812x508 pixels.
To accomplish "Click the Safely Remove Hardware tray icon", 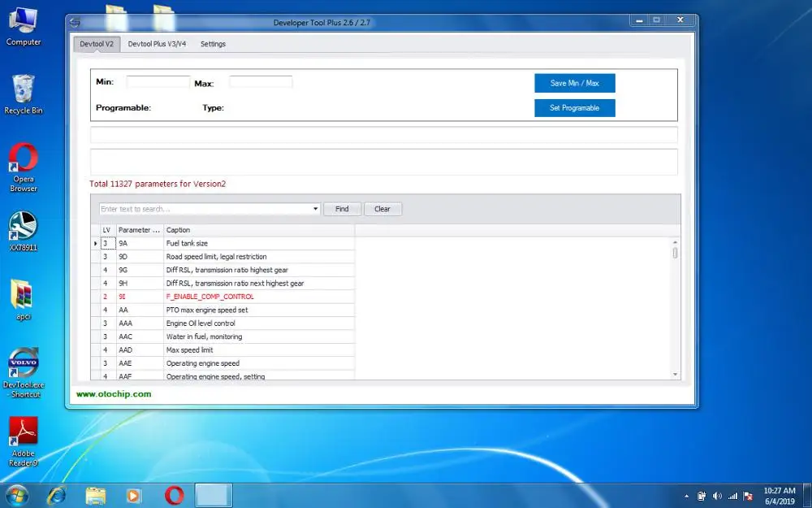I will pos(702,496).
